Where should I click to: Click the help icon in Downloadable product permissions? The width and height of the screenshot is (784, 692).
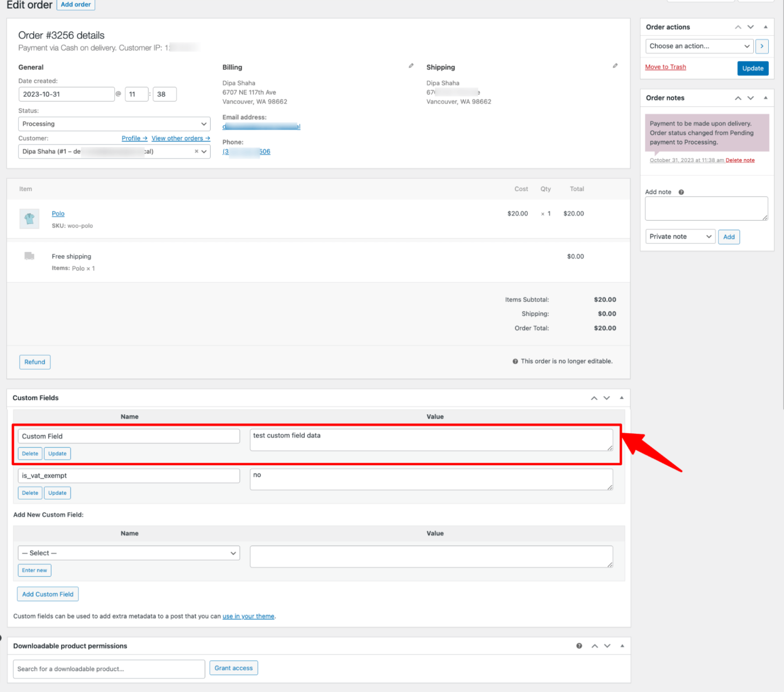click(x=579, y=646)
